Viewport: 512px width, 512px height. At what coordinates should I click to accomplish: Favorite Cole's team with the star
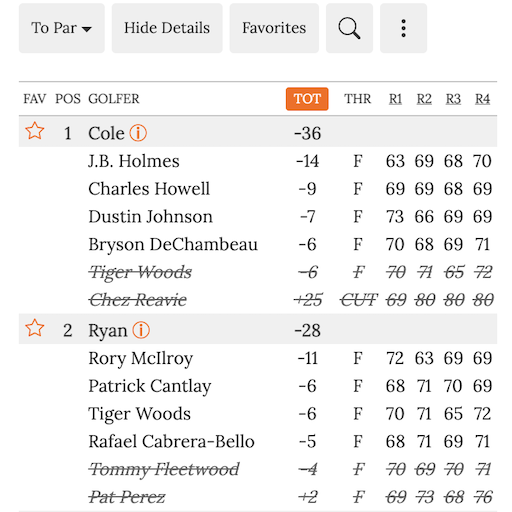click(x=35, y=131)
